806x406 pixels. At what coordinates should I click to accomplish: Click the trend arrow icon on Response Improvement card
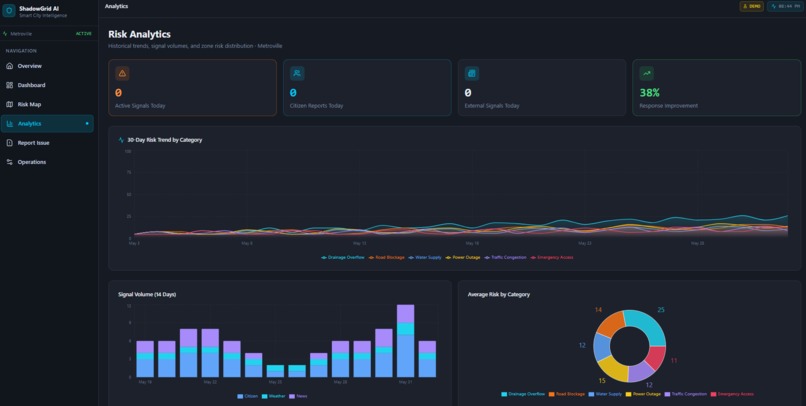click(647, 73)
